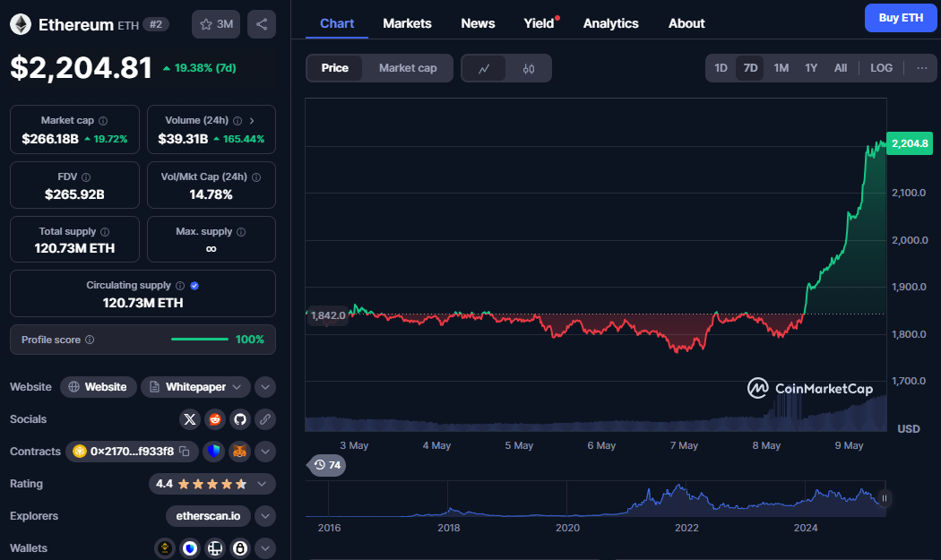
Task: Expand the 4.4 star Rating details
Action: coord(212,484)
